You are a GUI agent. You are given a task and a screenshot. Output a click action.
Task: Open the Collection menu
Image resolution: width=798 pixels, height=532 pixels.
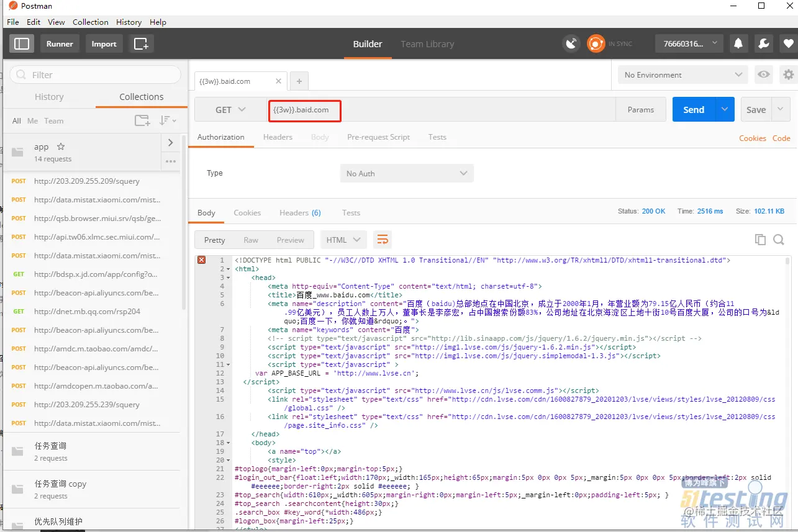91,22
